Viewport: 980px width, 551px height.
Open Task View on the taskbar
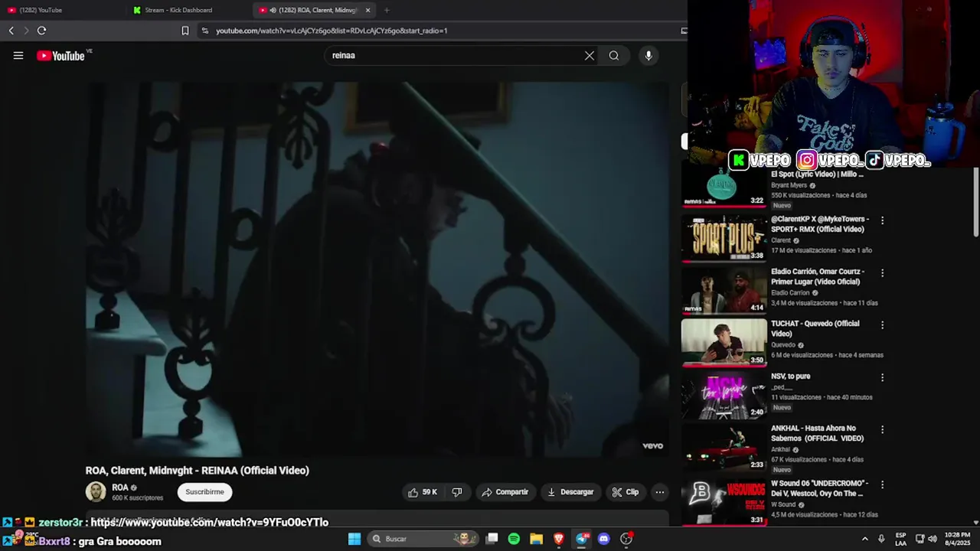[492, 539]
